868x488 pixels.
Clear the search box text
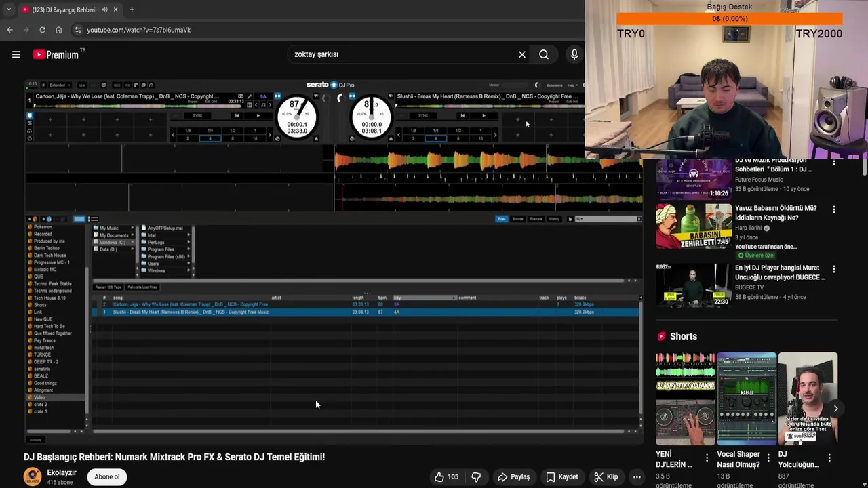(521, 54)
